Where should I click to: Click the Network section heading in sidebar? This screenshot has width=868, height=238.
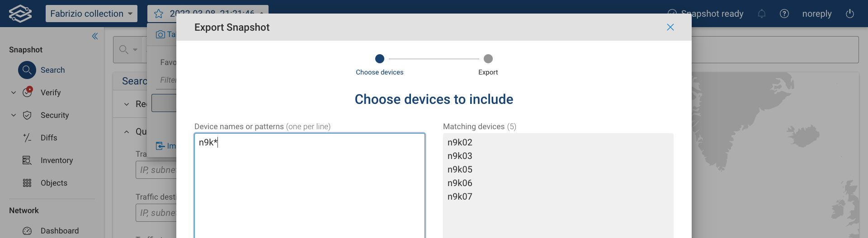[x=24, y=210]
